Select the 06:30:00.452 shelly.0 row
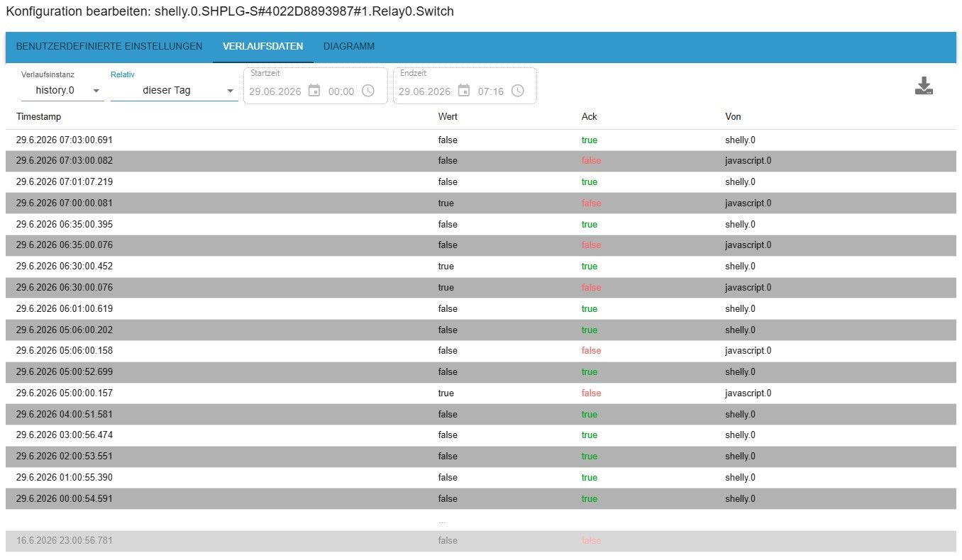This screenshot has height=560, width=962. tap(480, 267)
